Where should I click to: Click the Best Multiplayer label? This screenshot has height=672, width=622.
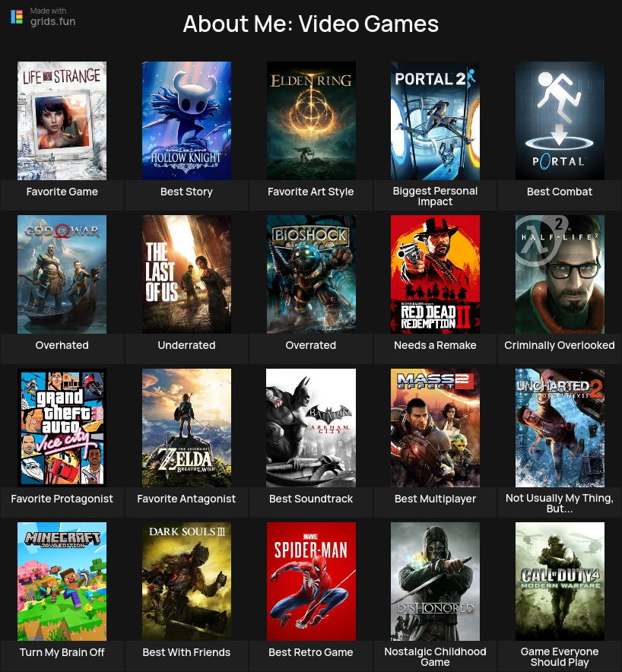click(435, 499)
